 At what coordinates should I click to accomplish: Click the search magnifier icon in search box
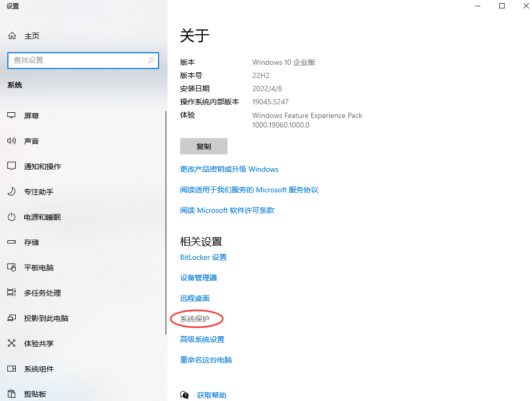click(x=151, y=61)
